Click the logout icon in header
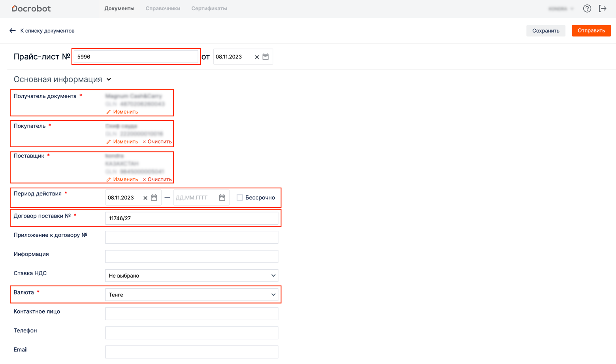 click(603, 9)
